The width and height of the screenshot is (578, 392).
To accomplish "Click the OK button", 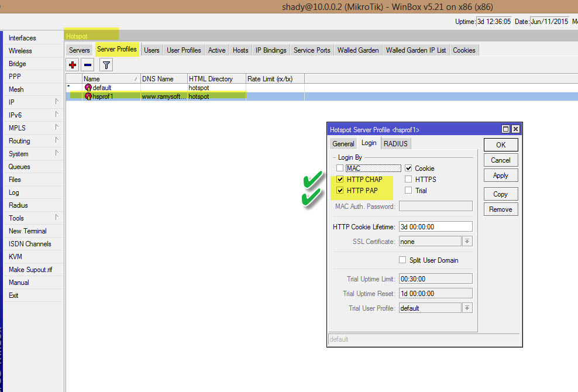I will pos(501,145).
